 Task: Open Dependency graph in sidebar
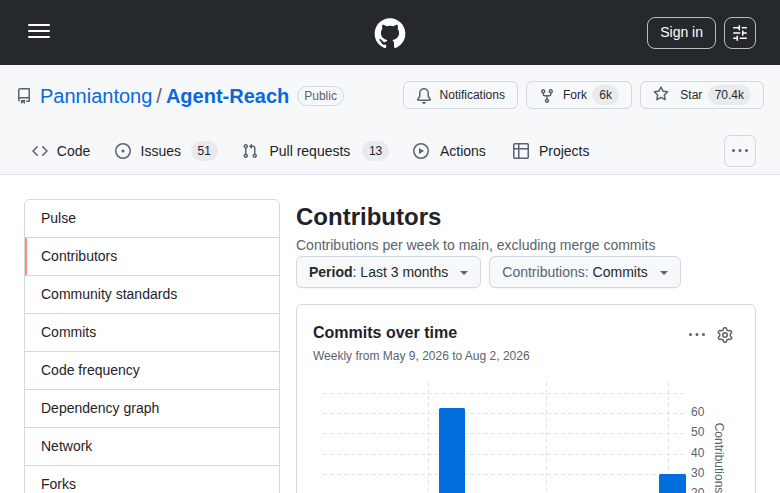(152, 408)
